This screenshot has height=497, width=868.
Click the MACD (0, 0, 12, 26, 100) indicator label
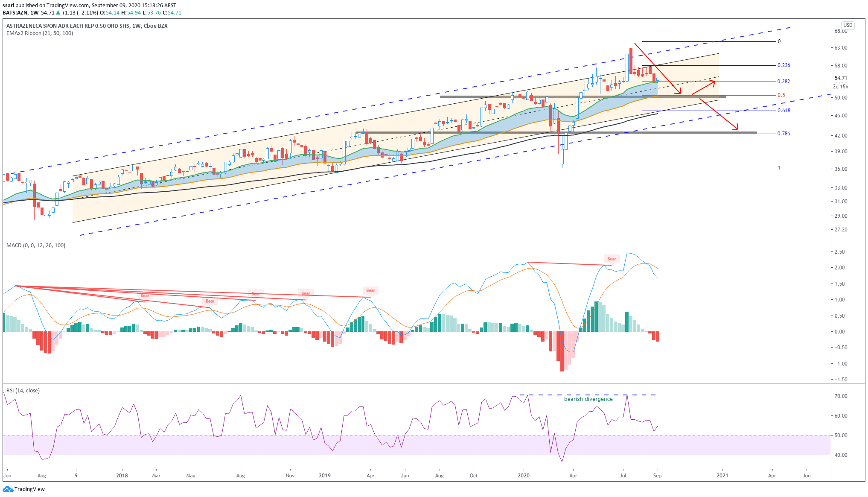36,245
